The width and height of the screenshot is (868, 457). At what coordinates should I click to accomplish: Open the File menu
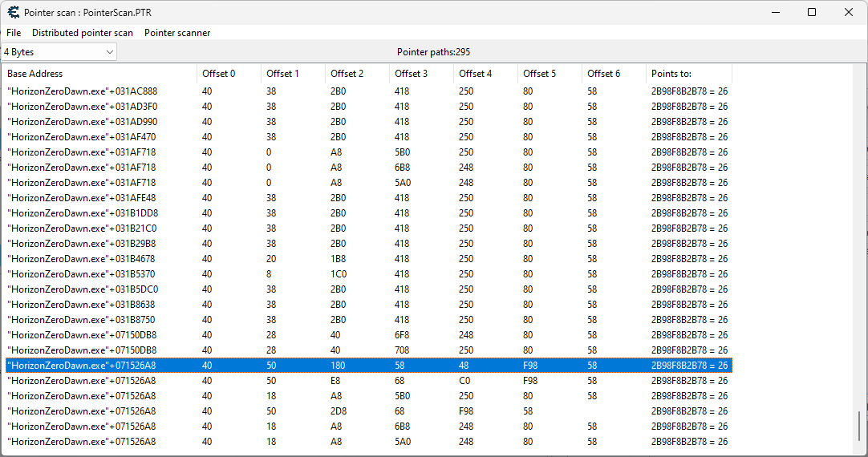click(x=14, y=33)
